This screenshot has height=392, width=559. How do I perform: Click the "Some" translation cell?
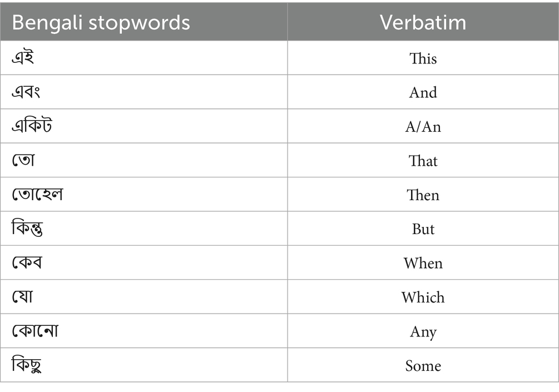coord(423,366)
